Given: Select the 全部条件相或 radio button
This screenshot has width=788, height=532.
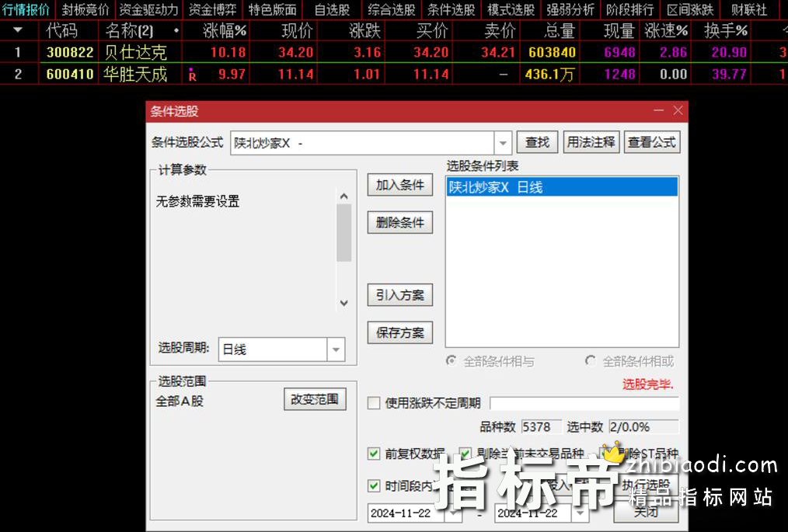Looking at the screenshot, I should click(x=591, y=360).
